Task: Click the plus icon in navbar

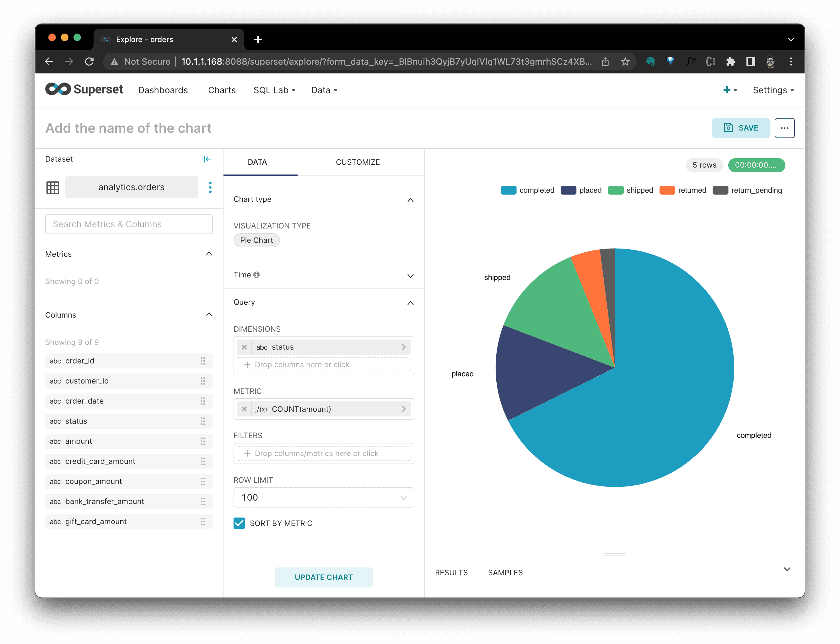Action: click(726, 90)
